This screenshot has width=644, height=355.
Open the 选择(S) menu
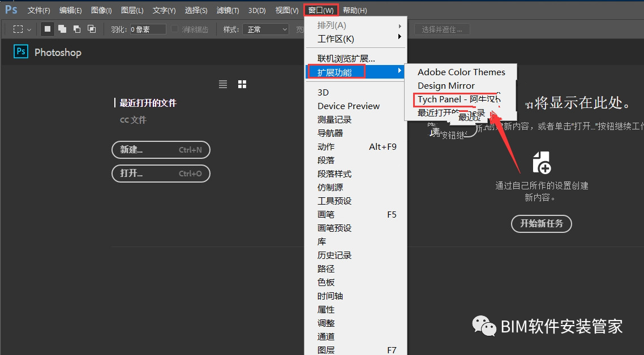[x=196, y=10]
